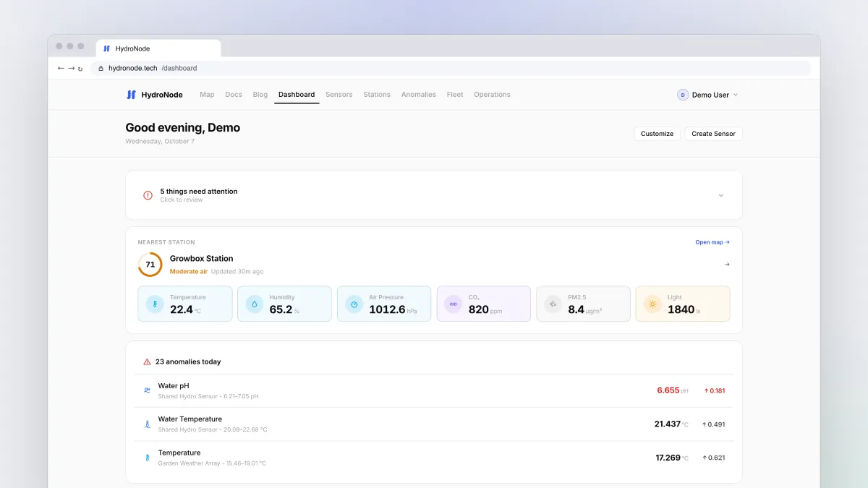Open the Stations nav item

pyautogui.click(x=377, y=95)
